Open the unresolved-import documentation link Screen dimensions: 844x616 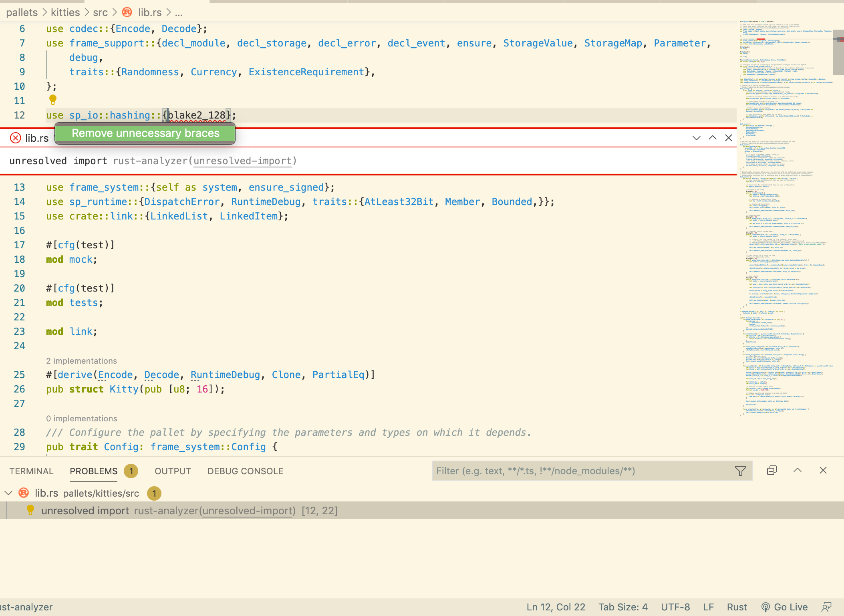coord(242,161)
